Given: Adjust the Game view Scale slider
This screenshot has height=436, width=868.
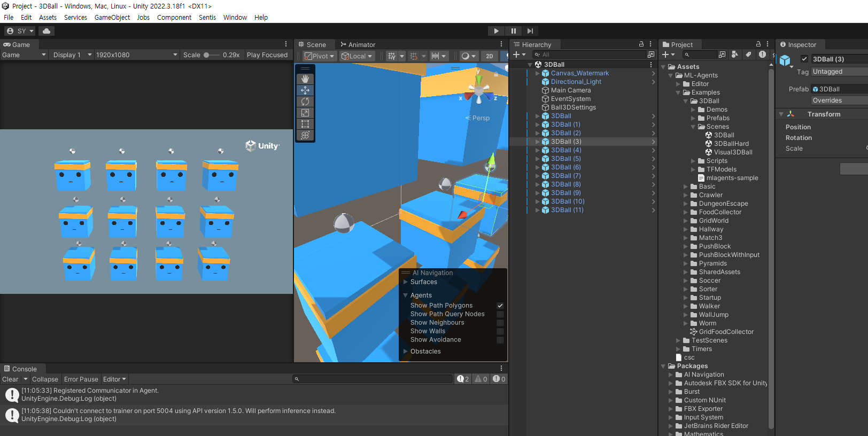Looking at the screenshot, I should 212,54.
